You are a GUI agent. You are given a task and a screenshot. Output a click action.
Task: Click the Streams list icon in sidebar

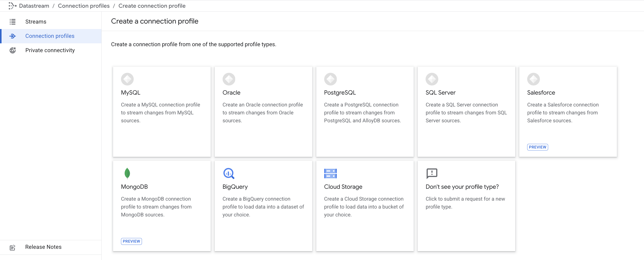pyautogui.click(x=13, y=22)
